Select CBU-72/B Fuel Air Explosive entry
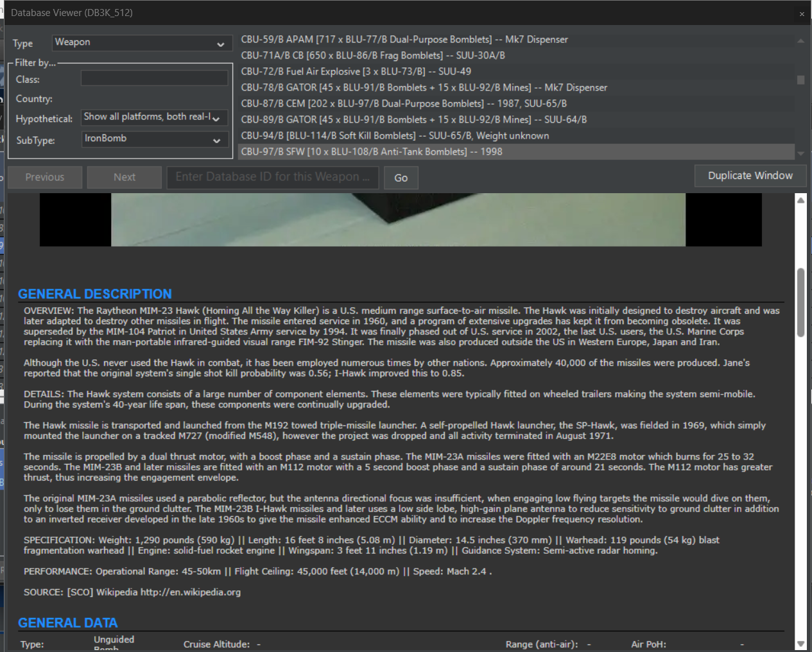Viewport: 812px width, 652px height. point(516,71)
